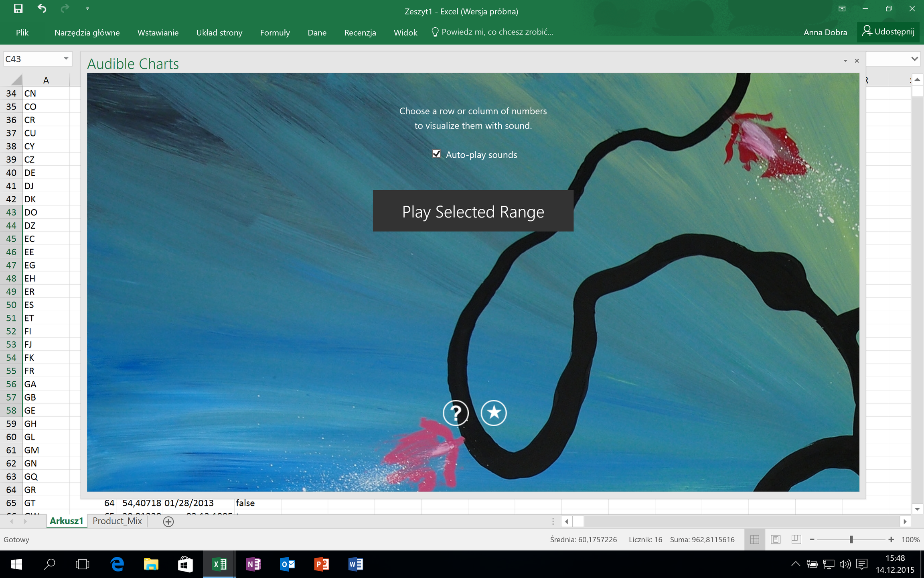Add a new sheet with the plus icon

coord(168,521)
